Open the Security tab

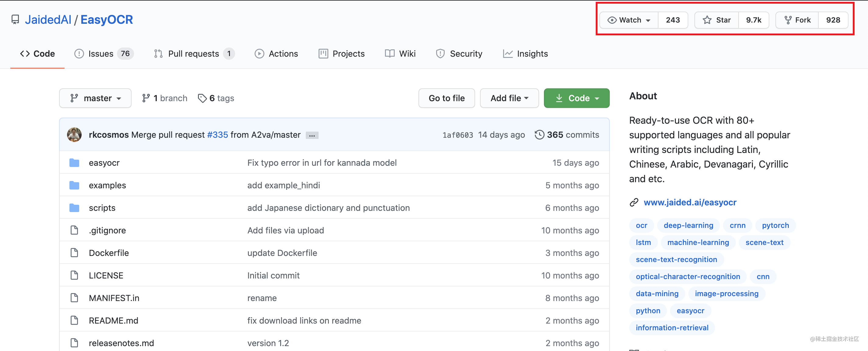tap(459, 54)
